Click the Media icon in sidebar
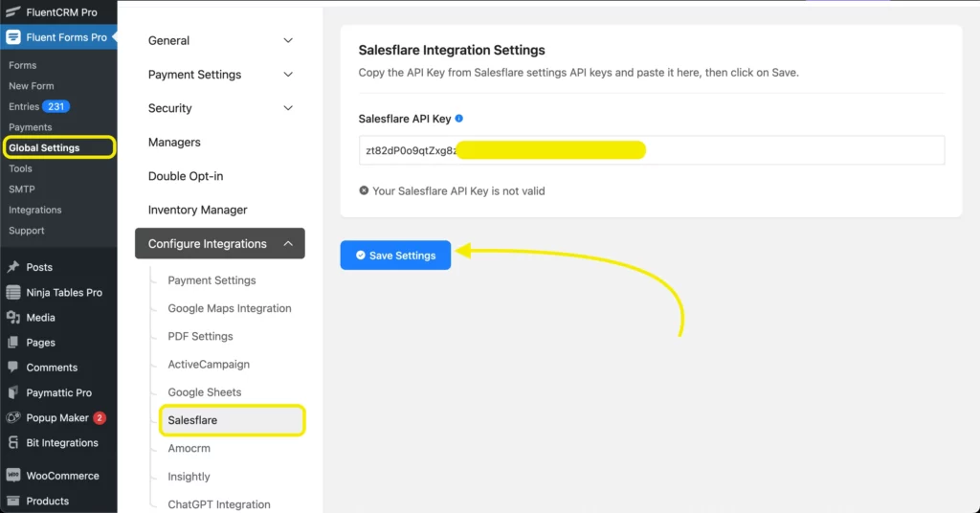980x513 pixels. click(x=13, y=318)
